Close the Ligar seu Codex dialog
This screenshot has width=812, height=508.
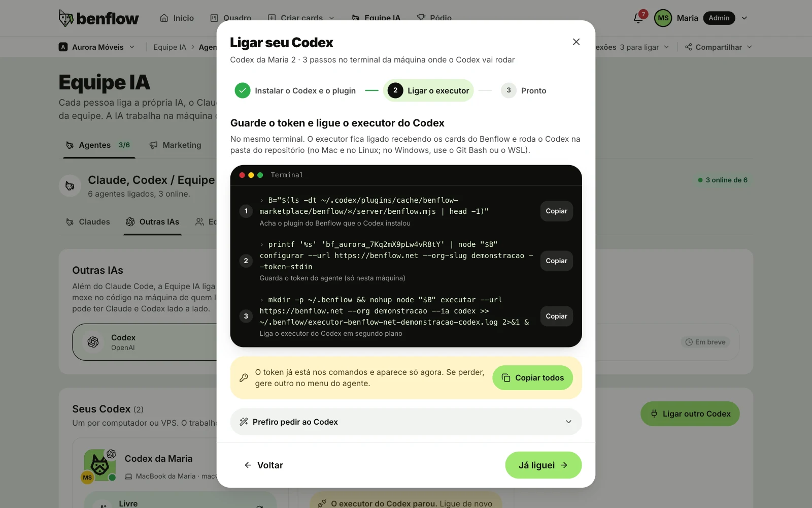[576, 42]
